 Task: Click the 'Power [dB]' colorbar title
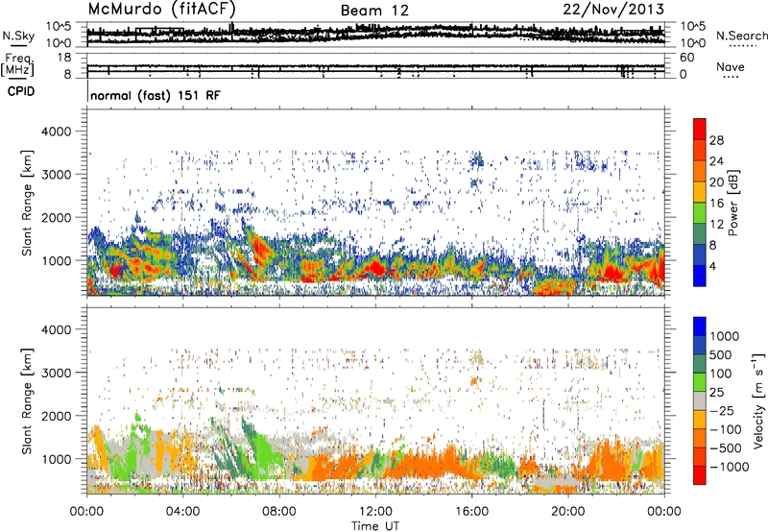(733, 203)
